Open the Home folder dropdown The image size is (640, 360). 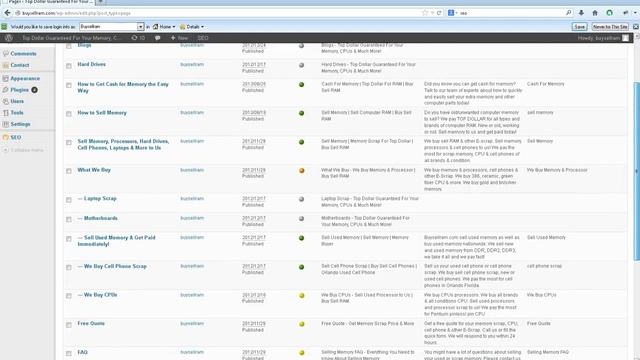click(164, 27)
